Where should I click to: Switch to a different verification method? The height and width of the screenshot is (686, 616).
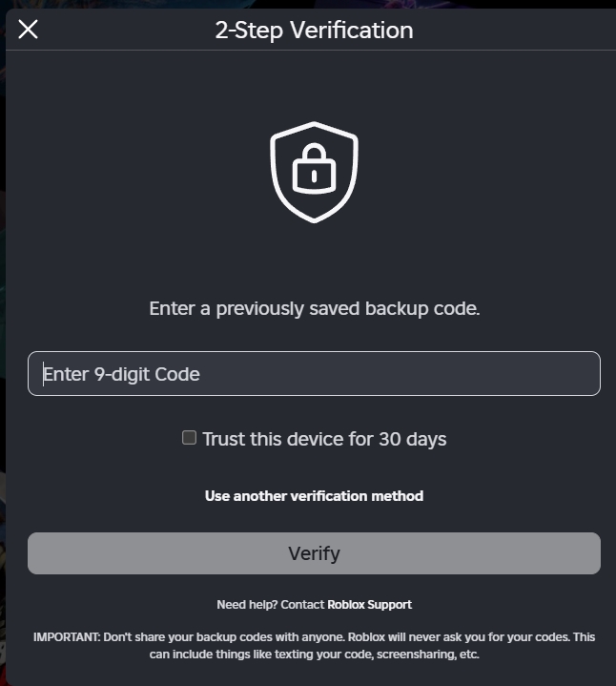[314, 496]
